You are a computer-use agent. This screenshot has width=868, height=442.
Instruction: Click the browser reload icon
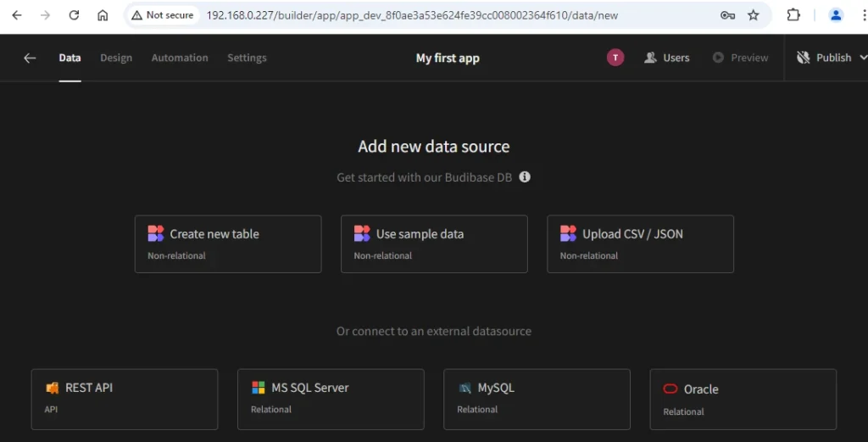74,15
